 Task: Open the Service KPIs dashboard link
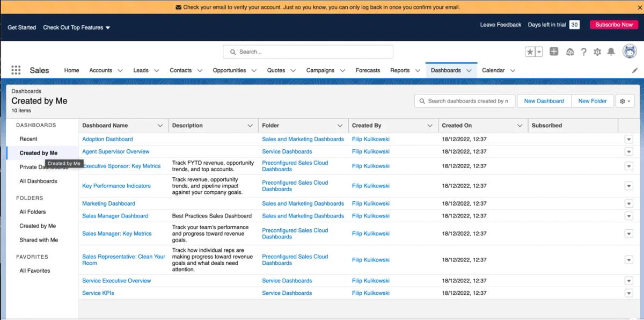(98, 293)
